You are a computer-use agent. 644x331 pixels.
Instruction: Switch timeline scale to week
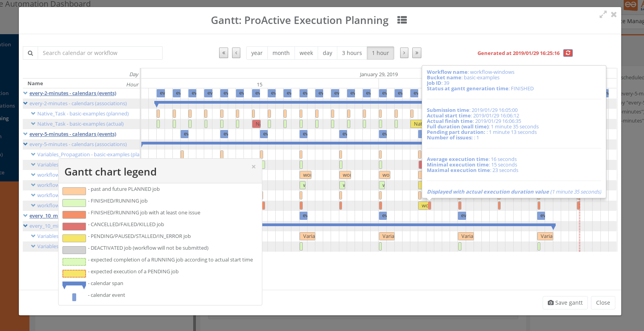click(306, 53)
